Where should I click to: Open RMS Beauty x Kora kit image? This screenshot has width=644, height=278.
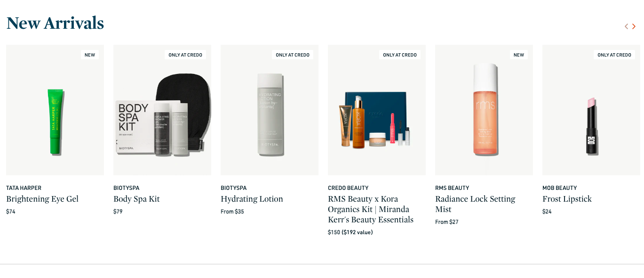[x=377, y=110]
